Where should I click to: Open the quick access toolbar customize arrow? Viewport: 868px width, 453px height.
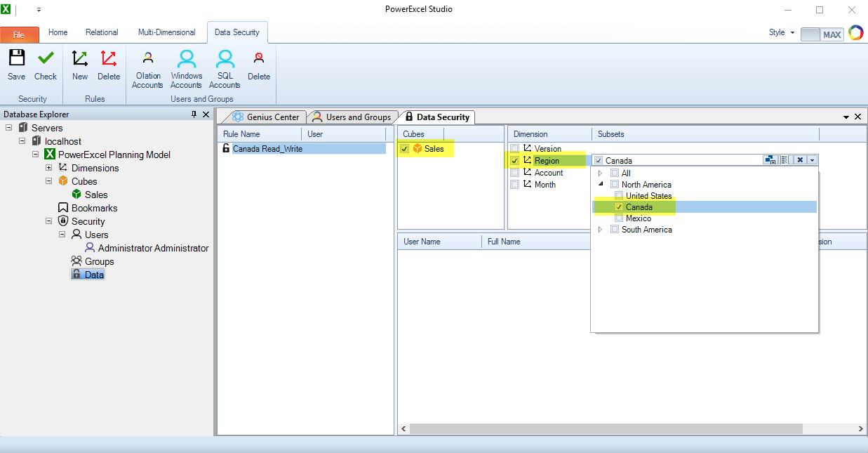(x=39, y=10)
